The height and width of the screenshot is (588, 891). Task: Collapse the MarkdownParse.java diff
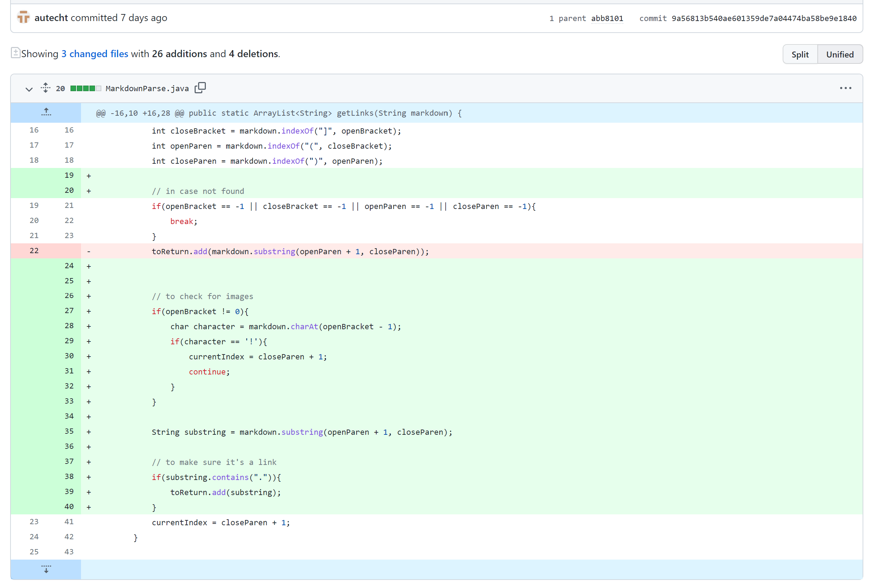pos(29,89)
